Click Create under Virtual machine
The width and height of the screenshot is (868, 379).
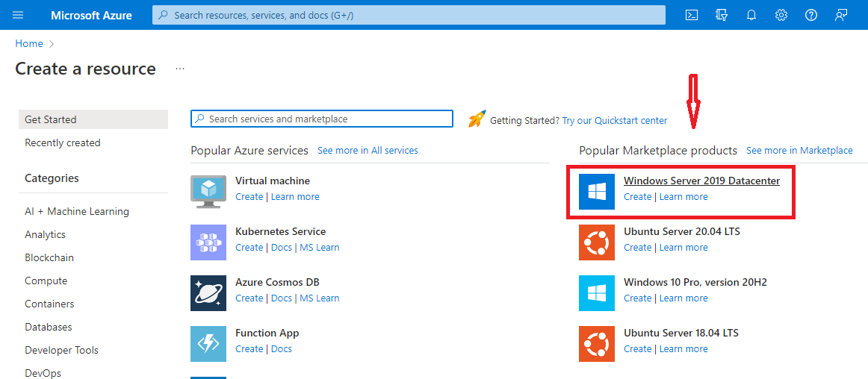tap(249, 197)
